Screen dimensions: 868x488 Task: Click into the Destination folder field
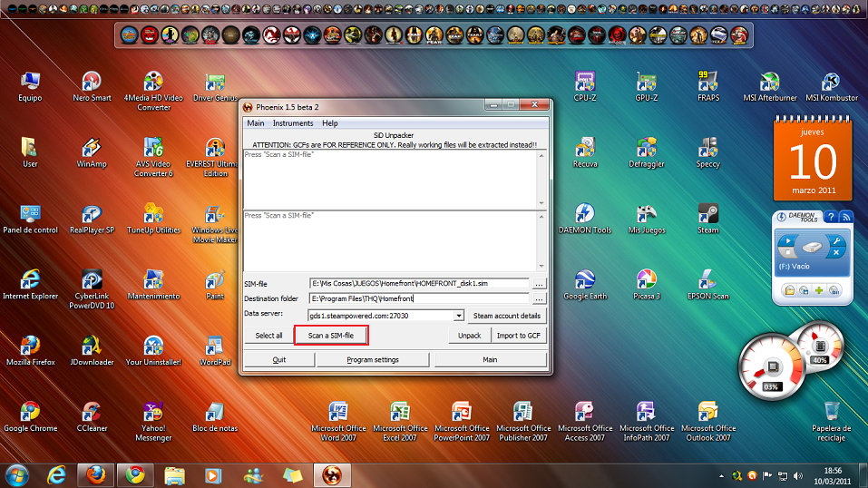pyautogui.click(x=418, y=298)
